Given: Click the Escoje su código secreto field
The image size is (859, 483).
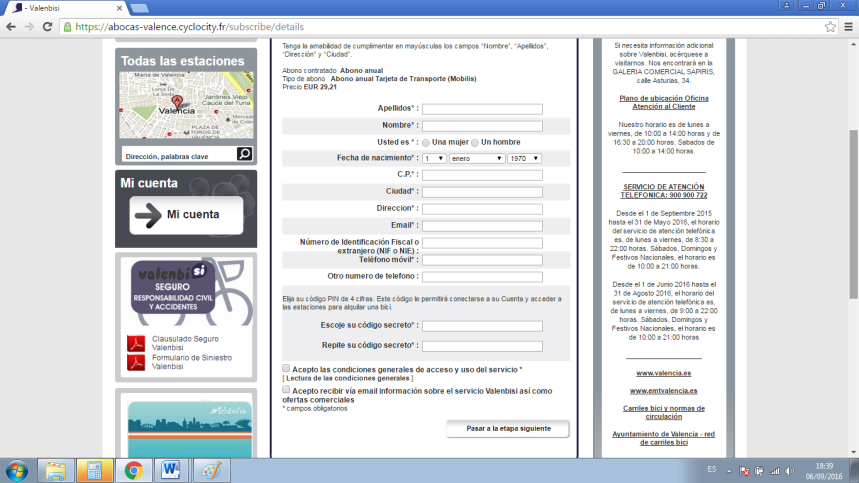Looking at the screenshot, I should 482,326.
